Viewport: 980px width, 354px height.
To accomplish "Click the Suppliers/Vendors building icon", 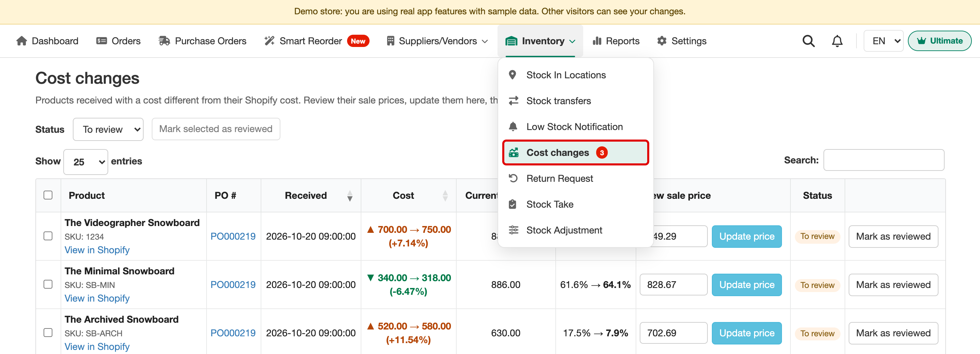I will click(390, 41).
